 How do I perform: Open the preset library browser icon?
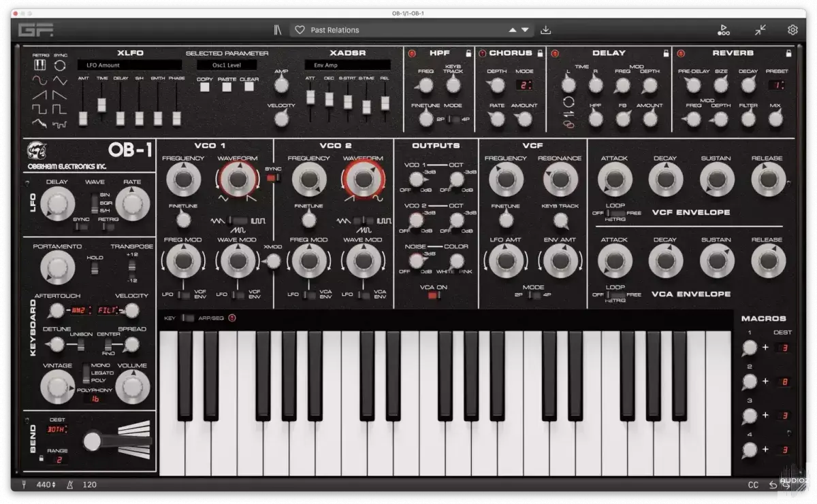pyautogui.click(x=277, y=30)
